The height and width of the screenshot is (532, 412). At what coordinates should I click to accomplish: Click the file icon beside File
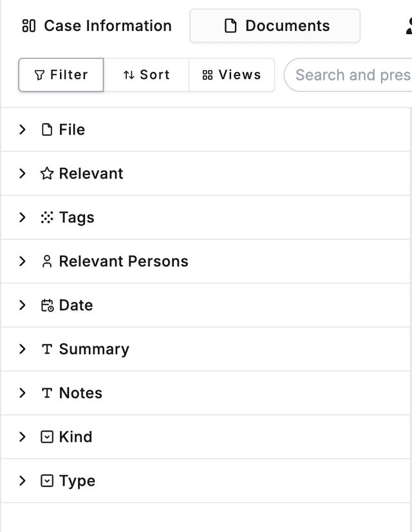46,130
